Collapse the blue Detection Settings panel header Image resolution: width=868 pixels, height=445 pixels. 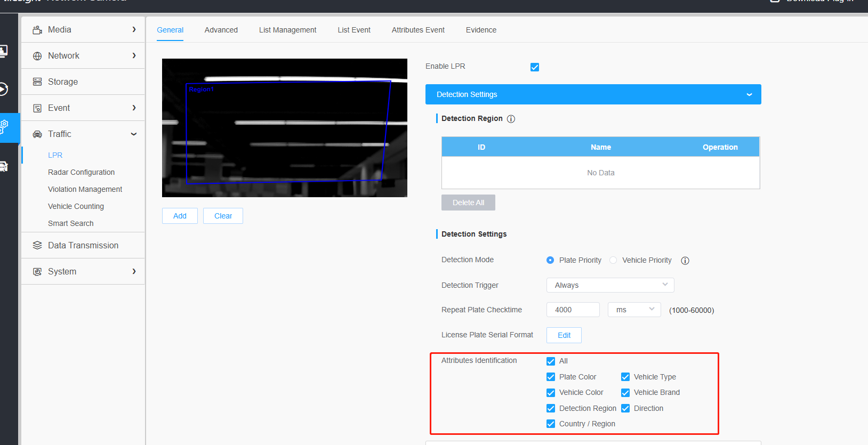point(593,94)
